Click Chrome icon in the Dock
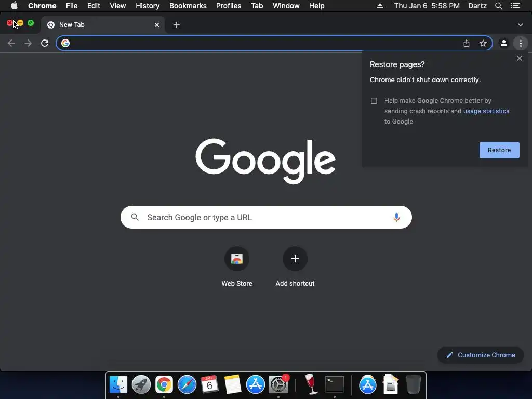Image resolution: width=532 pixels, height=399 pixels. (164, 385)
